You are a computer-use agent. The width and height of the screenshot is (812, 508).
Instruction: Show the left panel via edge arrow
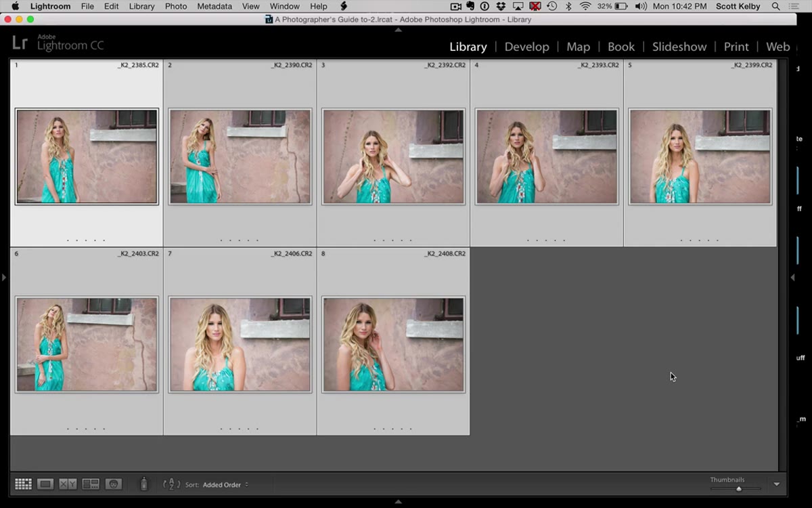pyautogui.click(x=4, y=278)
